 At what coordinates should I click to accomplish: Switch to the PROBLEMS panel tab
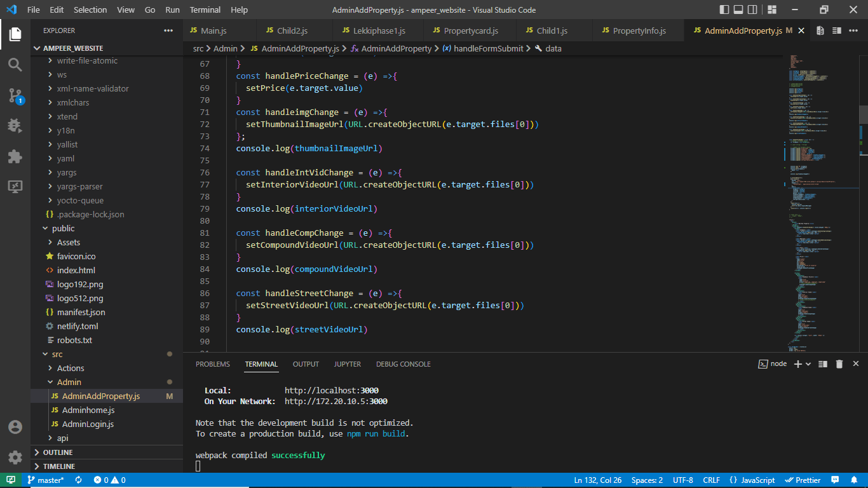pyautogui.click(x=212, y=363)
